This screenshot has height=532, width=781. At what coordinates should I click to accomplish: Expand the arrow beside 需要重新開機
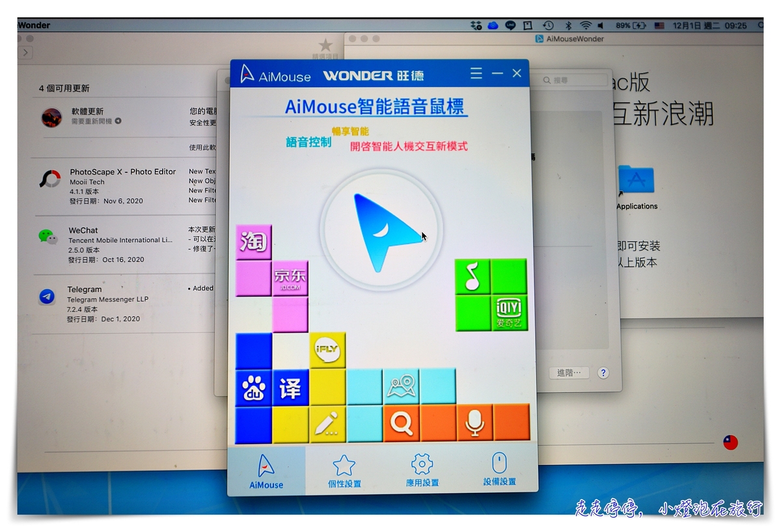click(x=118, y=121)
